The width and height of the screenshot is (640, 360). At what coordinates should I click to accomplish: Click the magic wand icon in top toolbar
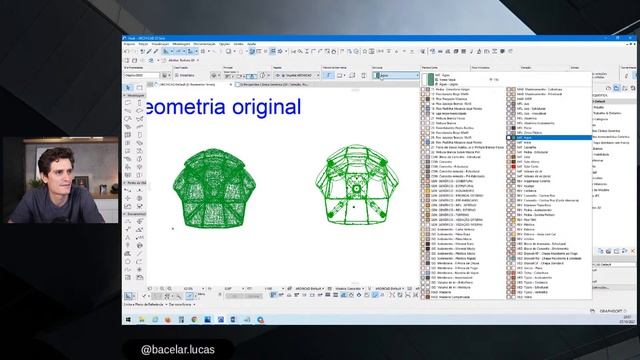[156, 52]
